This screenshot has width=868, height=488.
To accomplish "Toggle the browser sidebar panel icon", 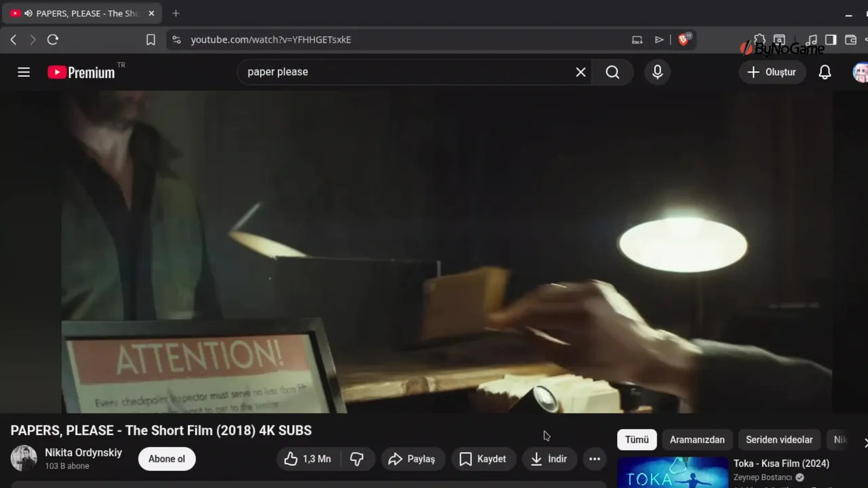I will (x=831, y=40).
